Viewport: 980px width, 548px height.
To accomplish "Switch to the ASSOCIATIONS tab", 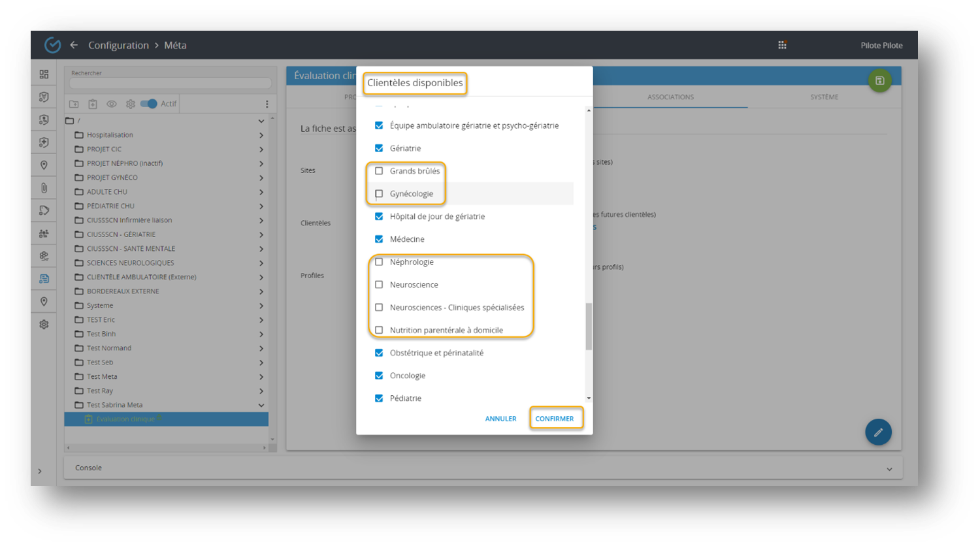I will click(670, 97).
